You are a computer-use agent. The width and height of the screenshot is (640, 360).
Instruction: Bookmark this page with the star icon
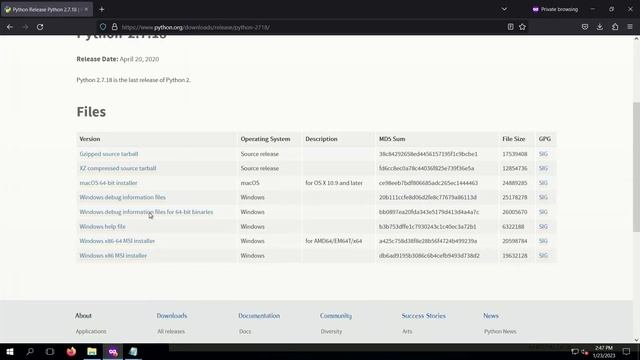[x=522, y=27]
